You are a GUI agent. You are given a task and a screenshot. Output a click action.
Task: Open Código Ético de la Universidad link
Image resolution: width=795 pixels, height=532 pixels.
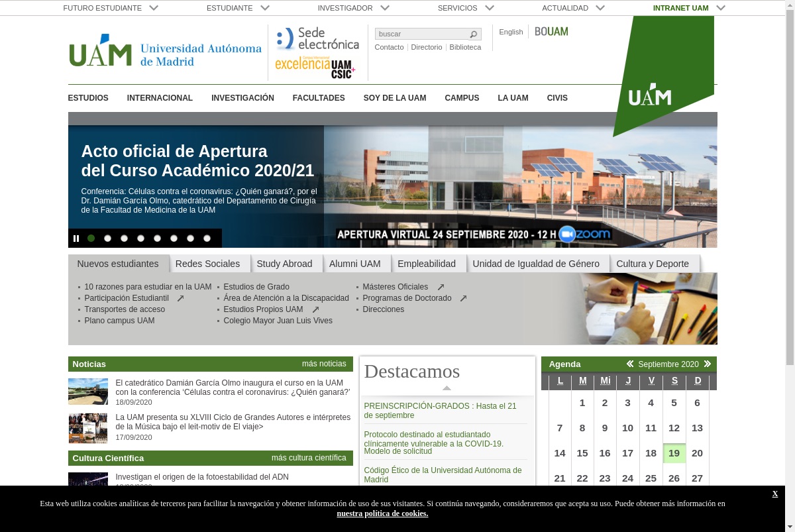coord(443,475)
